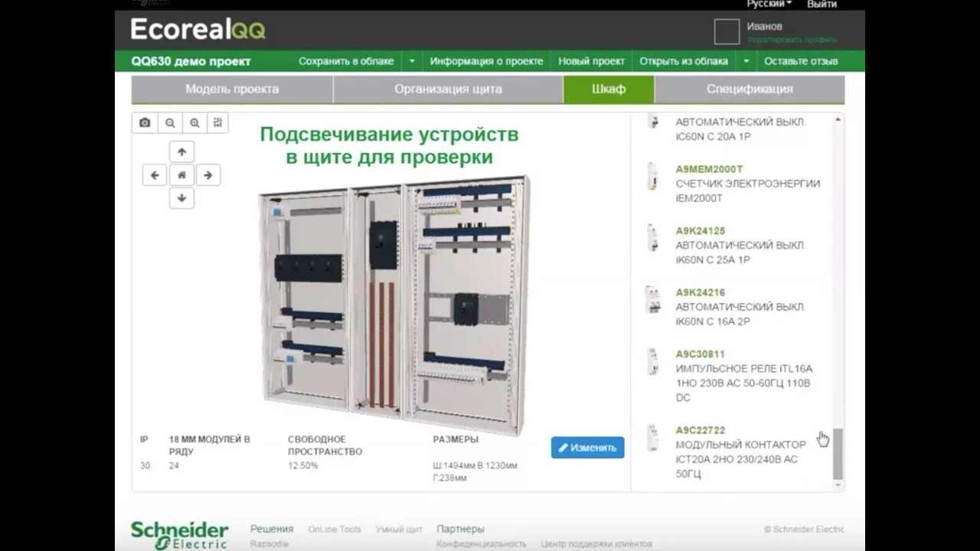This screenshot has width=980, height=551.
Task: Click Оставьте отзыв in the menu bar
Action: click(x=801, y=61)
